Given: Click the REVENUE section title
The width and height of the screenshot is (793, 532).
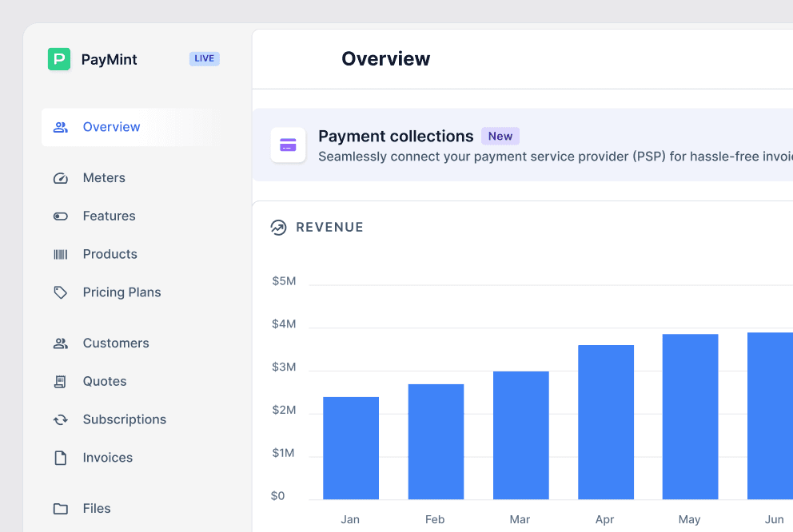Looking at the screenshot, I should 329,228.
